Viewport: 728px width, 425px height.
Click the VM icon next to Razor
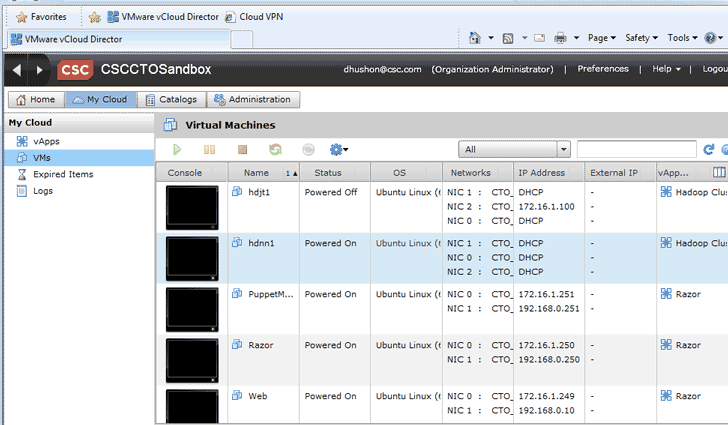(237, 345)
